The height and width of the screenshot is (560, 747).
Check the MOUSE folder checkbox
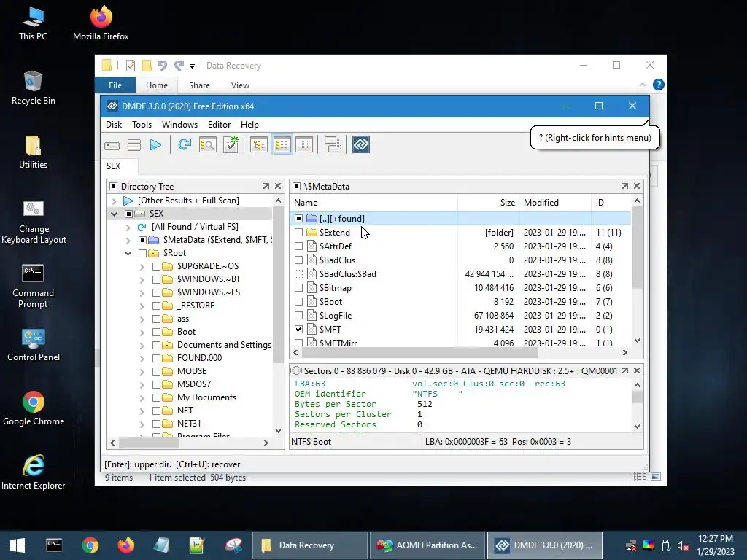pyautogui.click(x=156, y=371)
